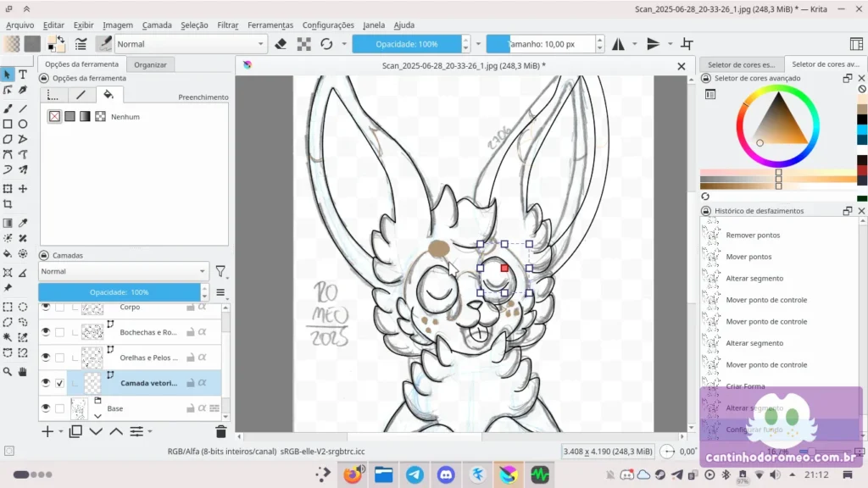Open the layer blending mode dropdown in Camadas
Screen dimensions: 868x488
pyautogui.click(x=124, y=271)
